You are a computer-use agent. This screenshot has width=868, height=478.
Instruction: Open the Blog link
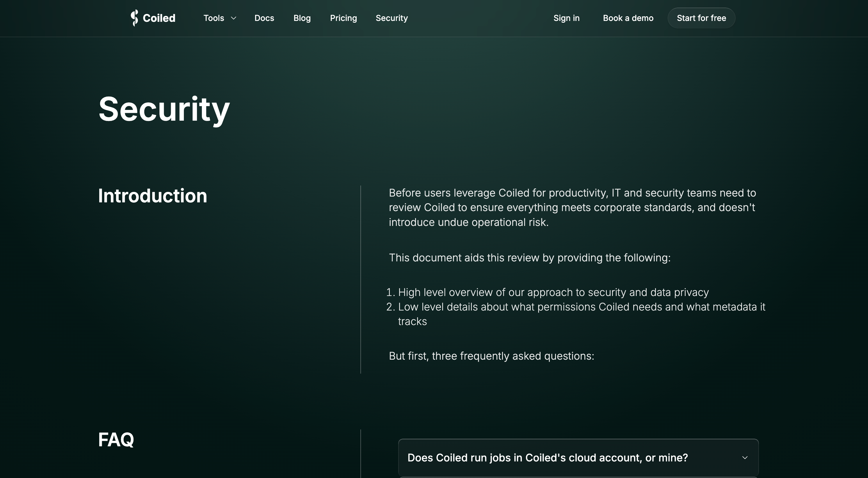302,18
